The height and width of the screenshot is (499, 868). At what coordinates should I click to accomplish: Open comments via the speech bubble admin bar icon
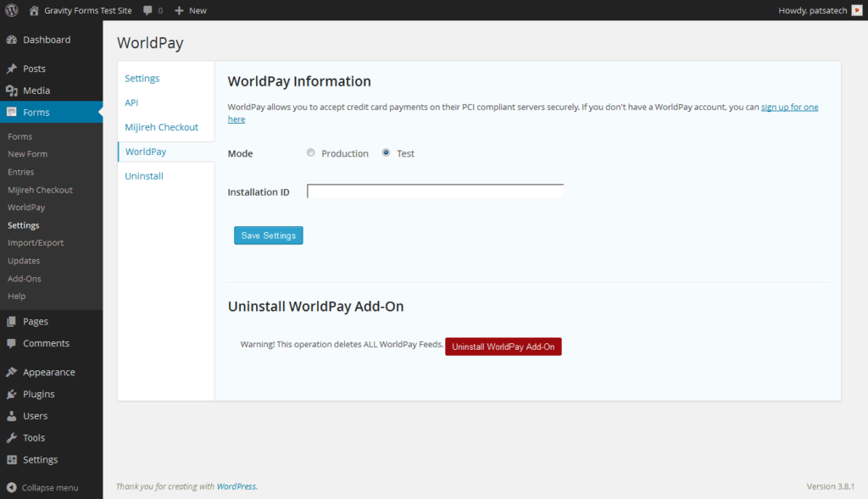click(148, 9)
